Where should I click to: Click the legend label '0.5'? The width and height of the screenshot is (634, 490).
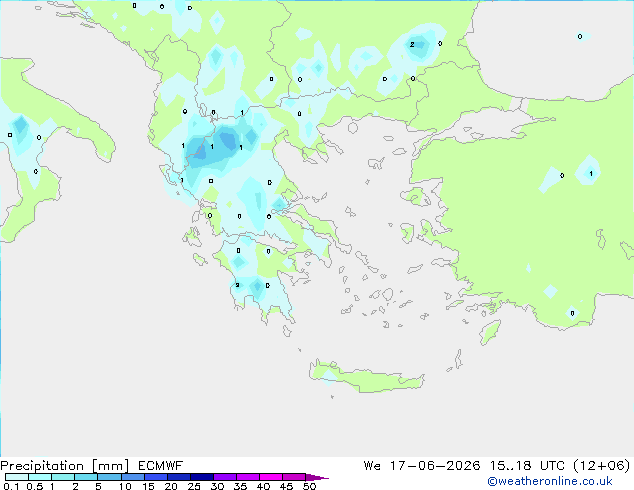[x=35, y=486]
